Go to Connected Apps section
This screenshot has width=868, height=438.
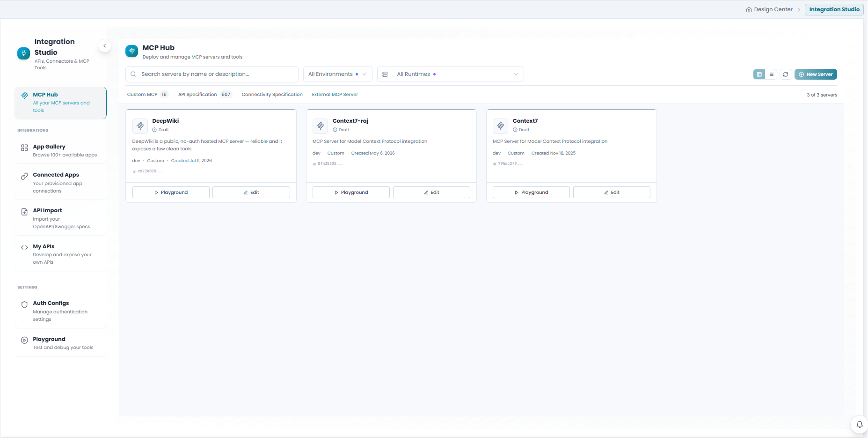point(60,183)
